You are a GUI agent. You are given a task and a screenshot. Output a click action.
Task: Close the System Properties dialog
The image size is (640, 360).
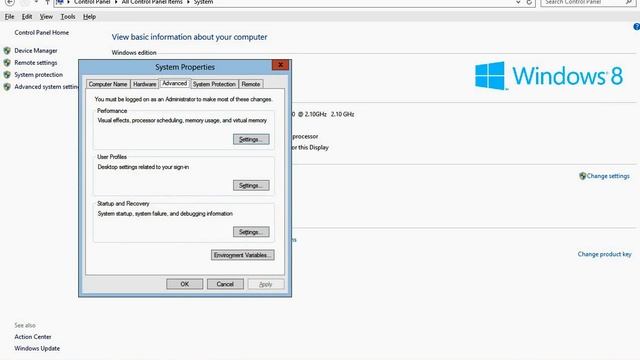[x=280, y=65]
